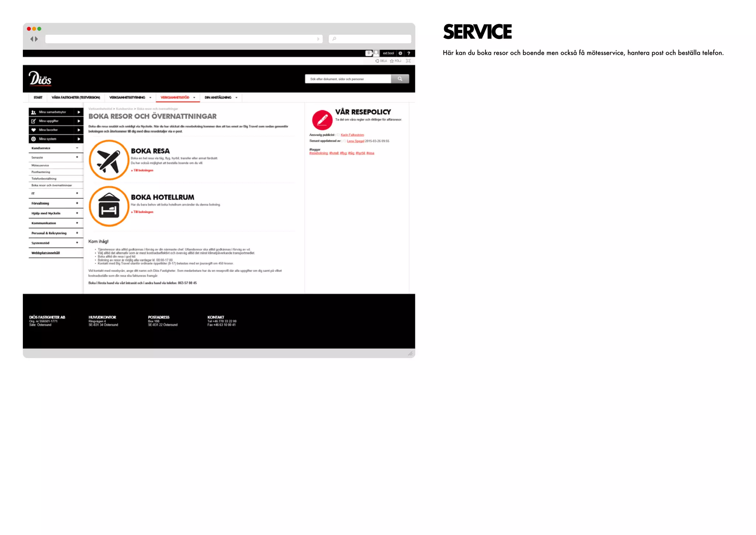The width and height of the screenshot is (756, 535).
Task: Click the browser back arrow
Action: pos(32,39)
